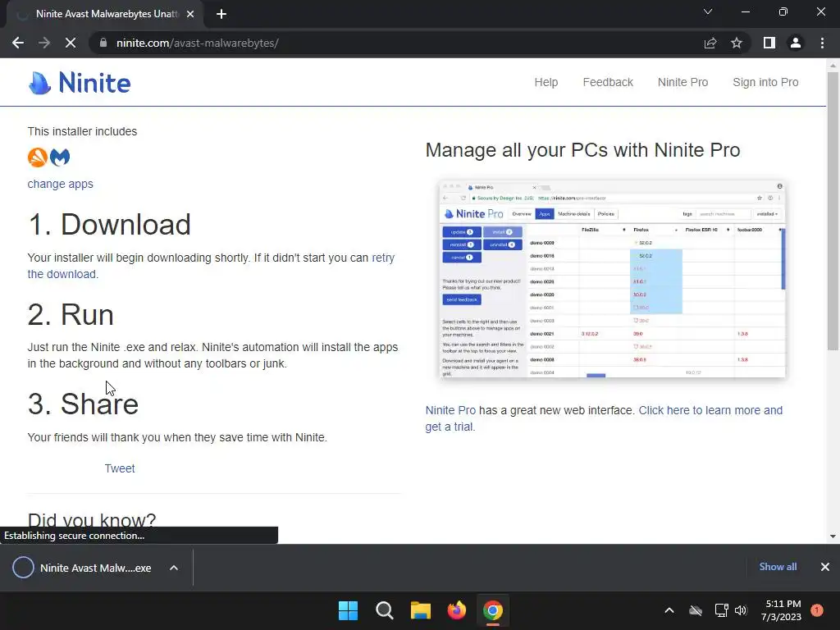Bookmark this page with the star icon
Image resolution: width=840 pixels, height=630 pixels.
pyautogui.click(x=737, y=43)
